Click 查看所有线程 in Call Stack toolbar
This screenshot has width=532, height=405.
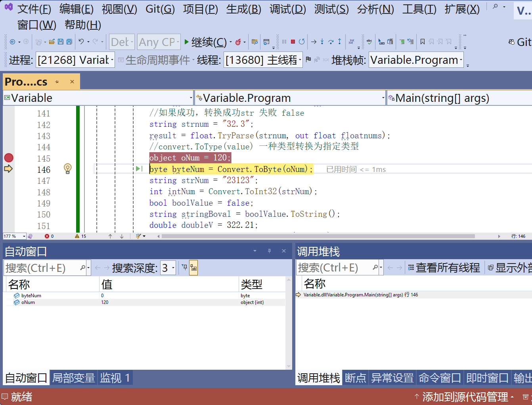pos(444,268)
